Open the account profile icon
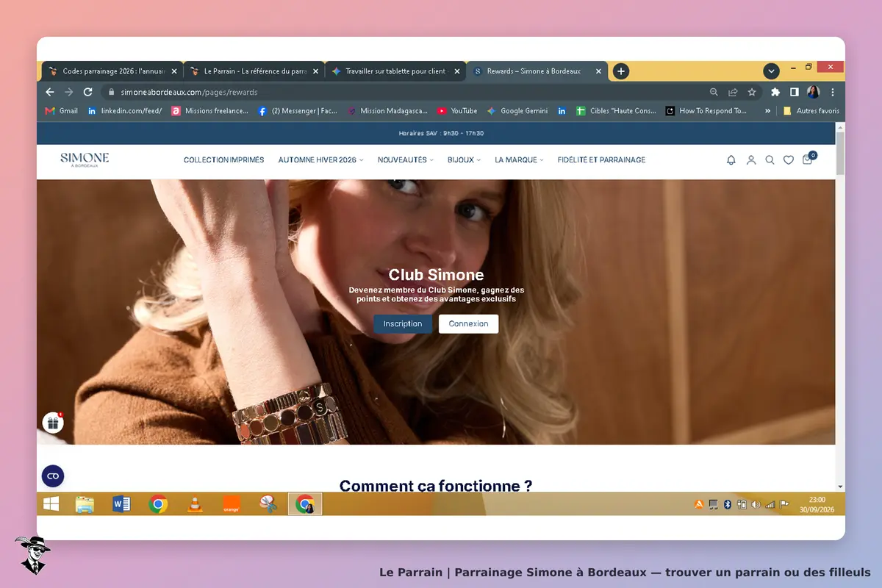The height and width of the screenshot is (588, 882). point(751,159)
